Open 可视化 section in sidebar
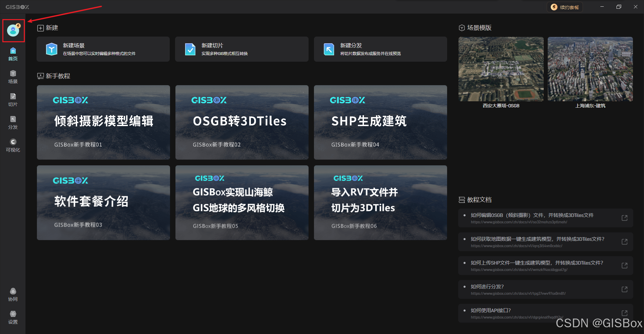The image size is (644, 334). point(13,145)
